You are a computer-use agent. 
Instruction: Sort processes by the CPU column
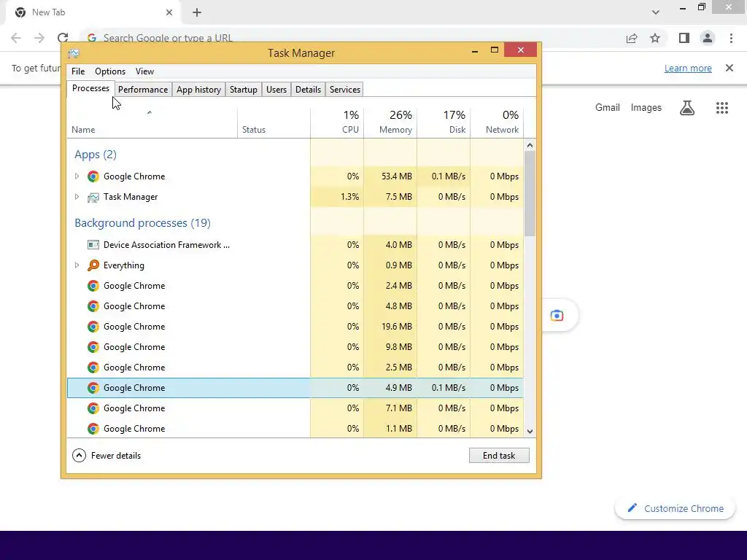click(337, 122)
